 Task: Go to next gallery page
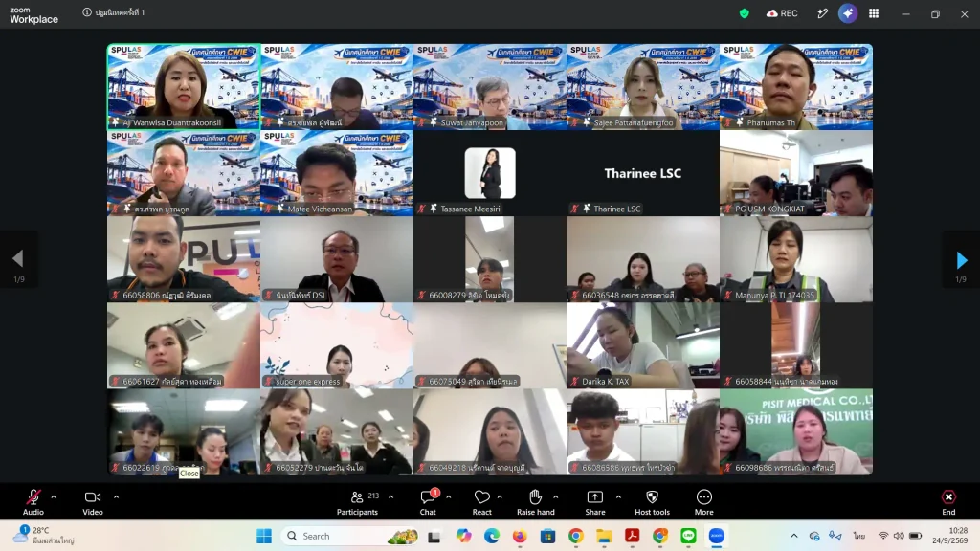tap(961, 259)
